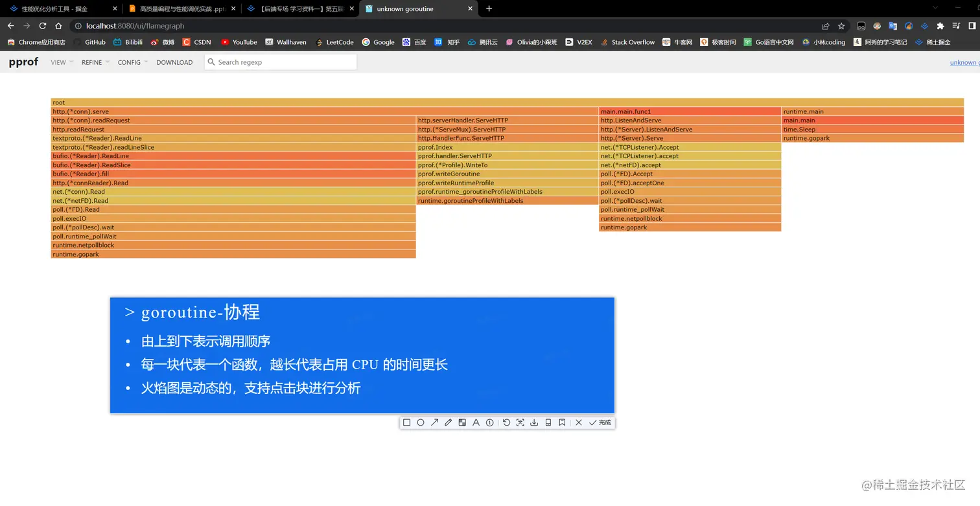The width and height of the screenshot is (980, 506).
Task: Open the Go语言中文网 bookmark
Action: 769,42
